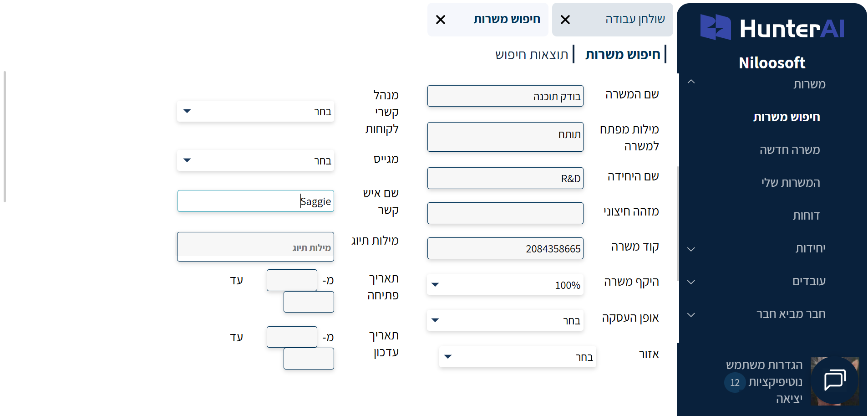This screenshot has width=868, height=416.
Task: Click the יציאה logout link
Action: tap(789, 399)
